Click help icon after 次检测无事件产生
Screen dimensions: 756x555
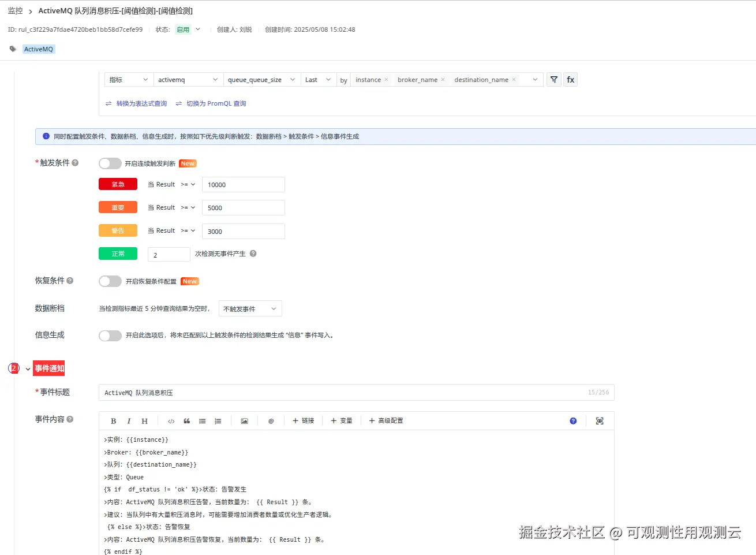[253, 254]
